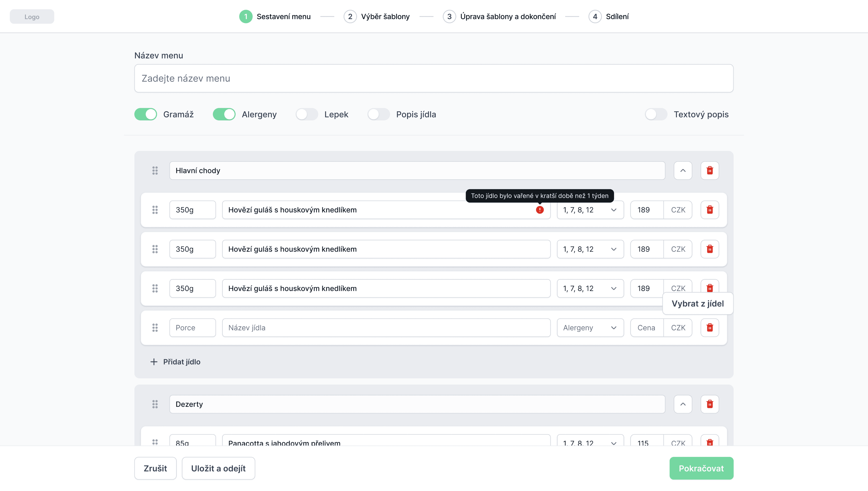Screen dimensions: 868x491
Task: Click plus icon to add dish
Action: (x=154, y=362)
